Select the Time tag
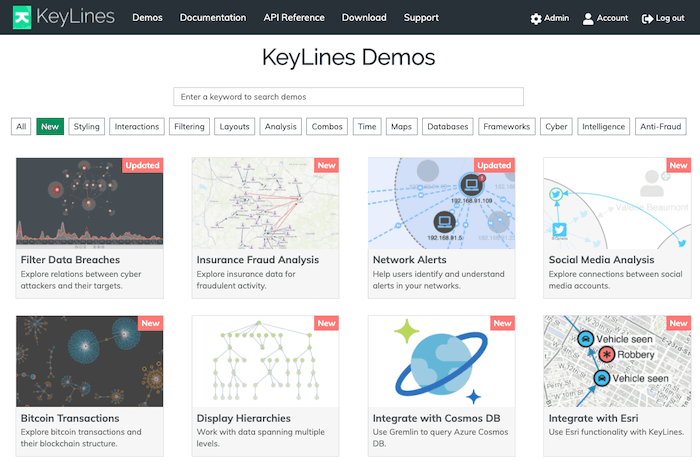 (x=367, y=126)
